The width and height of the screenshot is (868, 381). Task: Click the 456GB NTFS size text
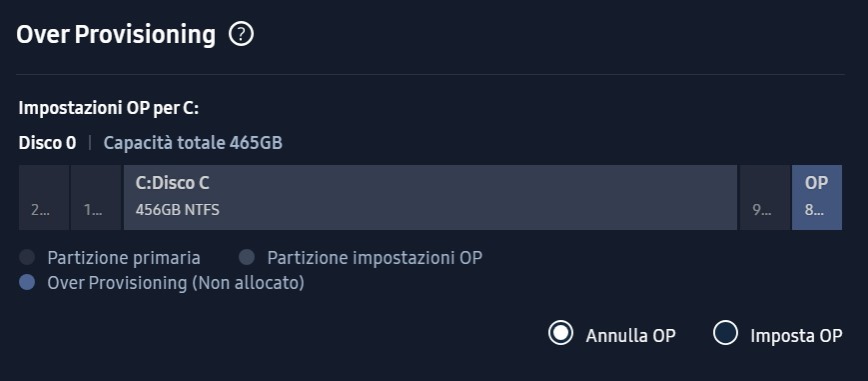[177, 210]
